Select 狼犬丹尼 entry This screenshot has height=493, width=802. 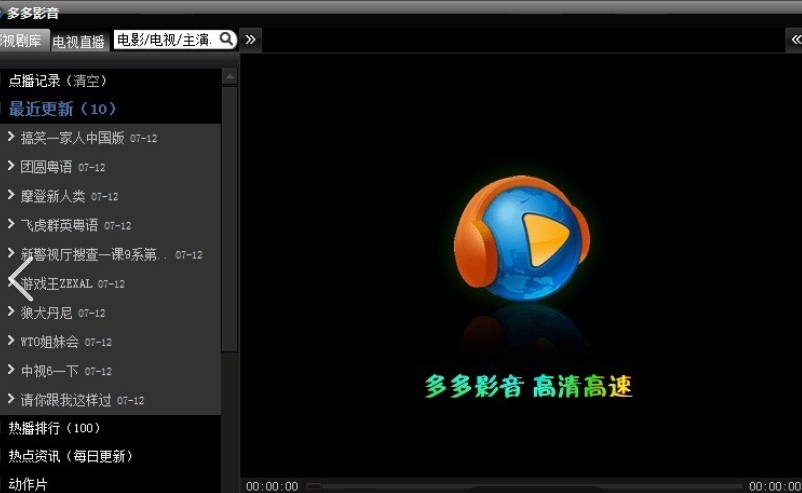point(46,312)
